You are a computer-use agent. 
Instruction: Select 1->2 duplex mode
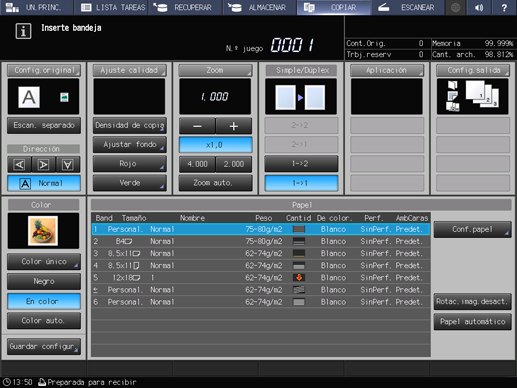pyautogui.click(x=301, y=164)
